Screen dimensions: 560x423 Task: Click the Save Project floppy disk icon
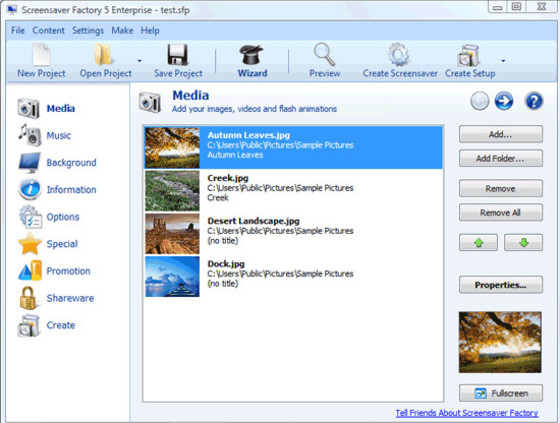tap(178, 55)
